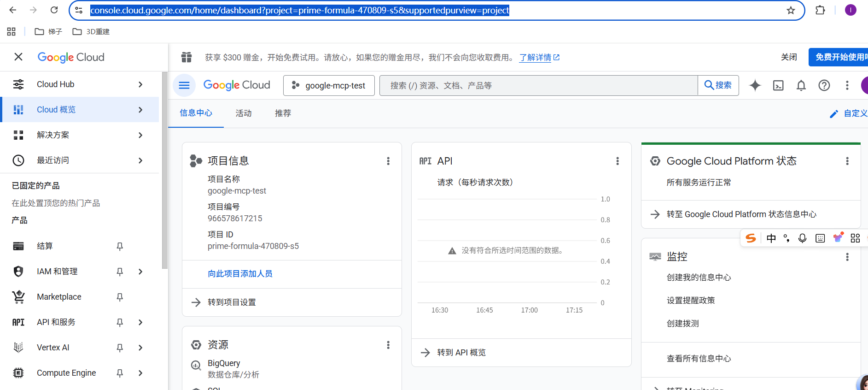
Task: Click 创建我的信息中心 link
Action: pyautogui.click(x=699, y=278)
